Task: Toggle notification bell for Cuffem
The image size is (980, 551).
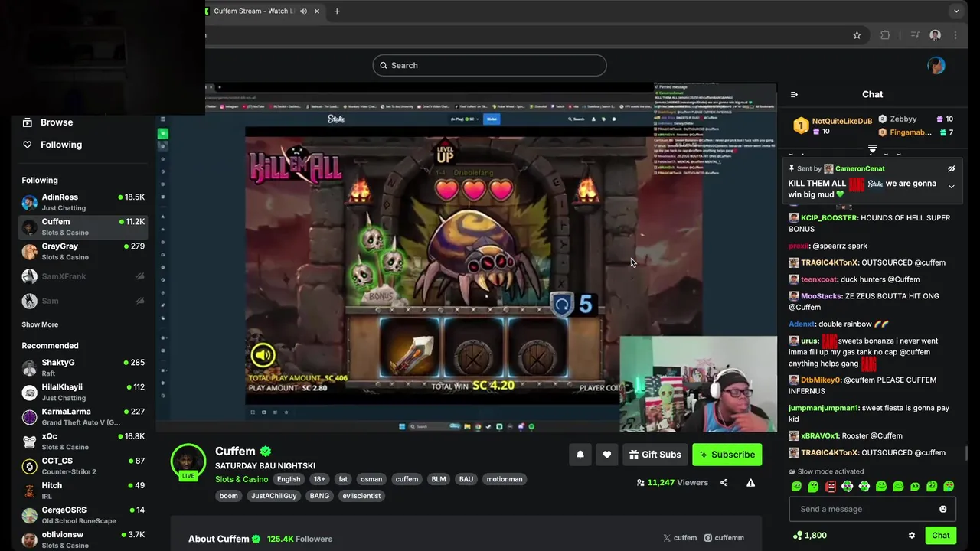Action: 580,455
